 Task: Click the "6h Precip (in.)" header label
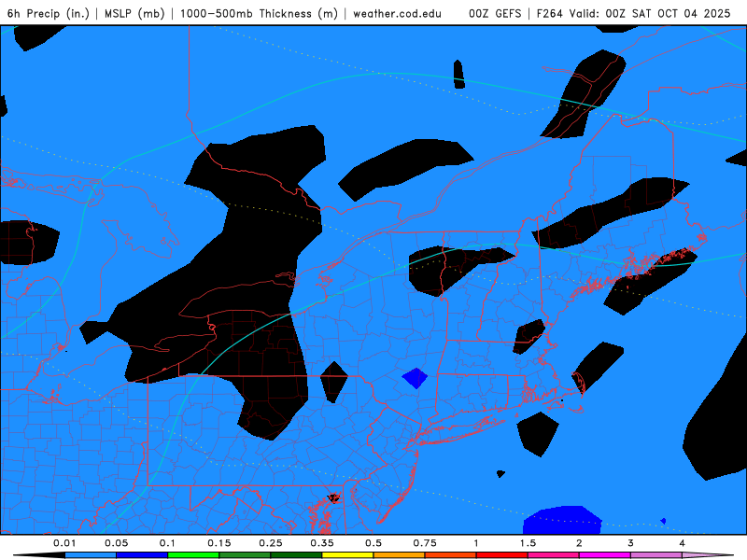coord(49,13)
